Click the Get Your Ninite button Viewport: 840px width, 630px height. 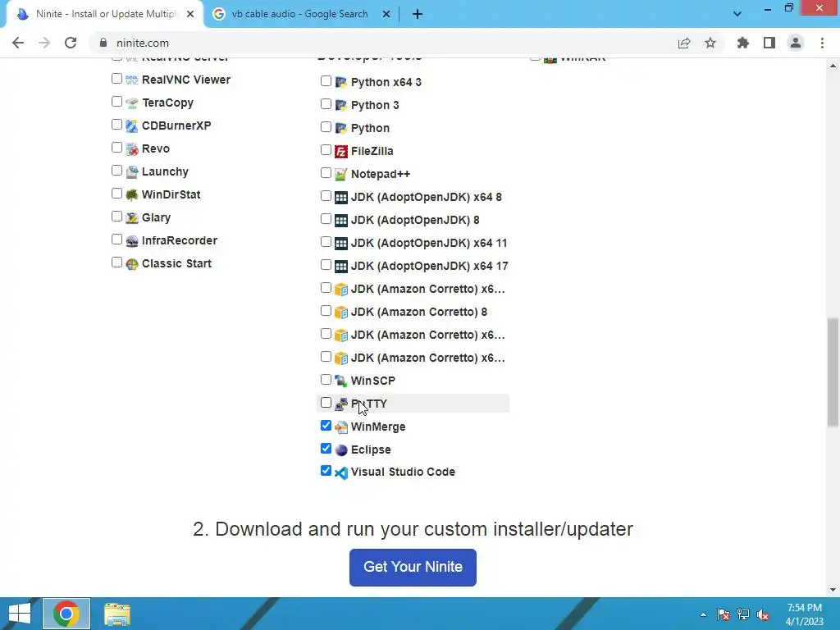[413, 568]
